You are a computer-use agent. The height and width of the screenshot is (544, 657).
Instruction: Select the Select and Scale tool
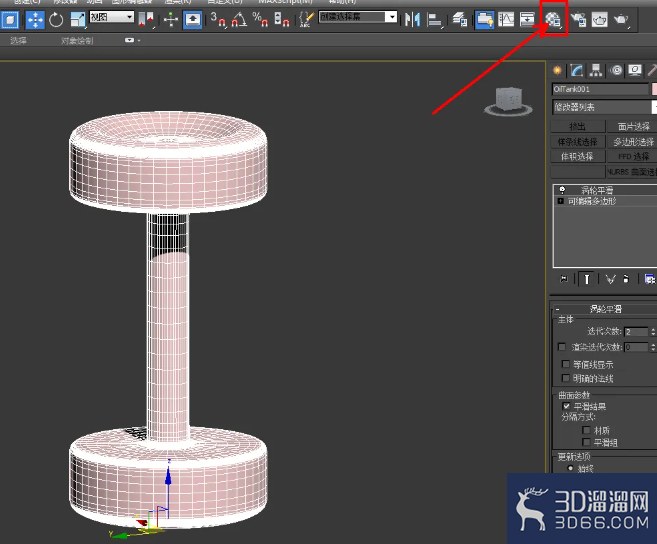tap(78, 20)
